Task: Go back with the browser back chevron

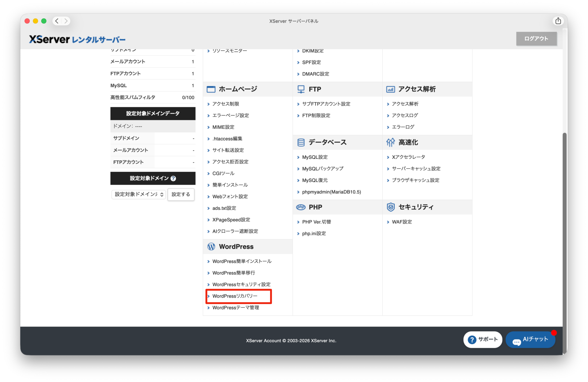Action: tap(57, 21)
